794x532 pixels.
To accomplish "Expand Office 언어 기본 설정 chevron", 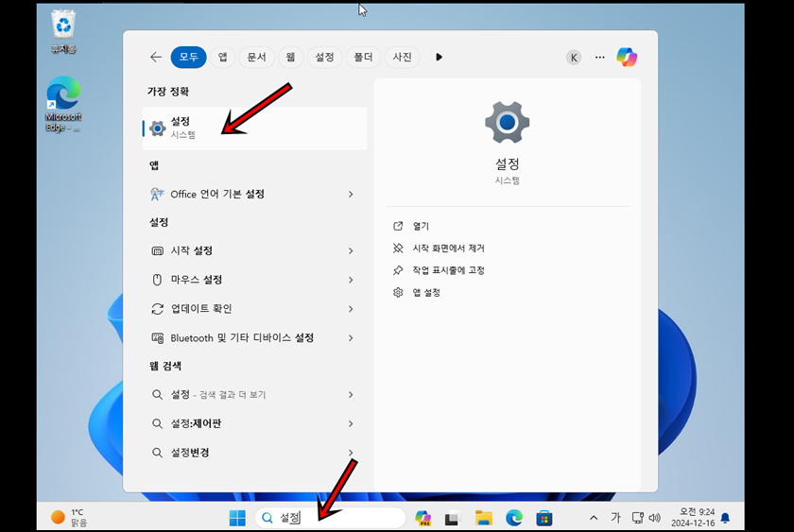I will (351, 195).
